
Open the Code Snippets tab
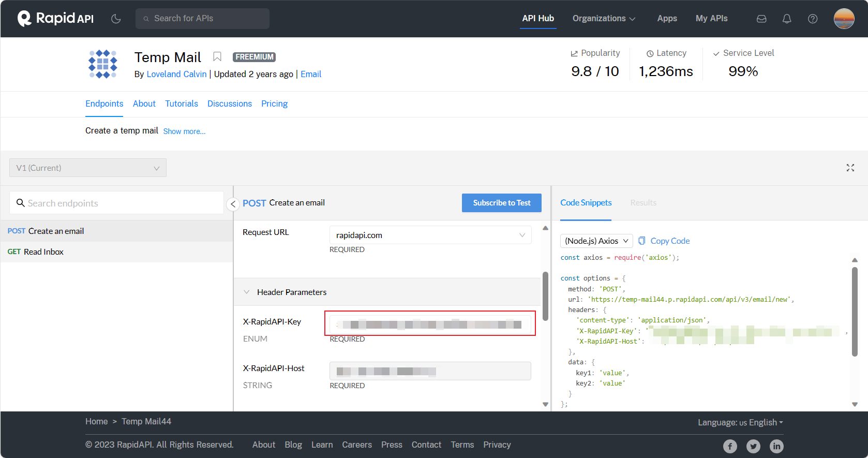[x=586, y=203]
